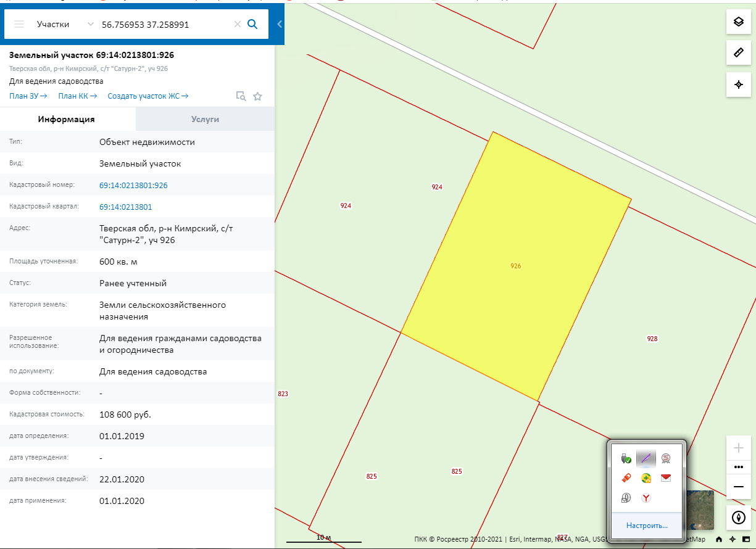The image size is (756, 549).
Task: Click the fullscreen window icon at map bottom
Action: [x=746, y=539]
